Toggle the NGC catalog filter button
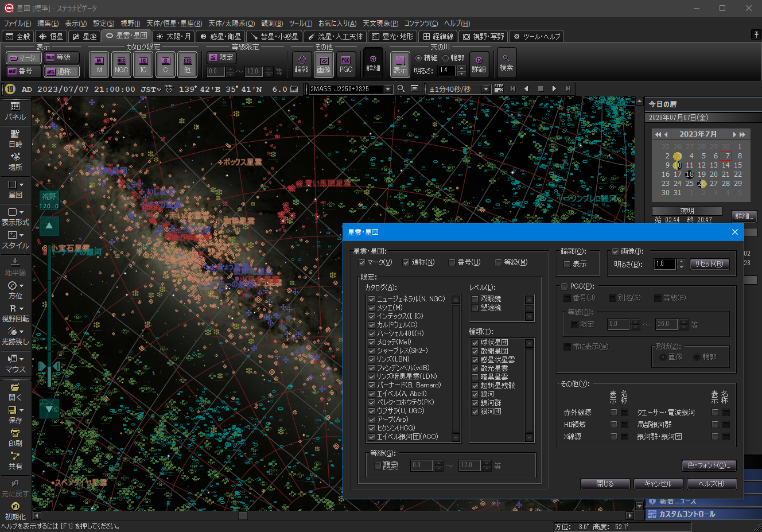Screen dimensions: 762x532 (x=121, y=64)
